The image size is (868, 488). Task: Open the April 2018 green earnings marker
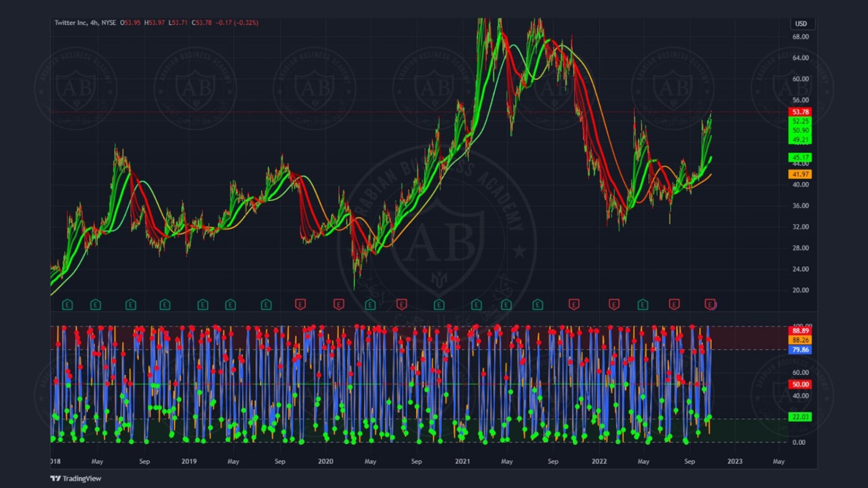(x=96, y=304)
